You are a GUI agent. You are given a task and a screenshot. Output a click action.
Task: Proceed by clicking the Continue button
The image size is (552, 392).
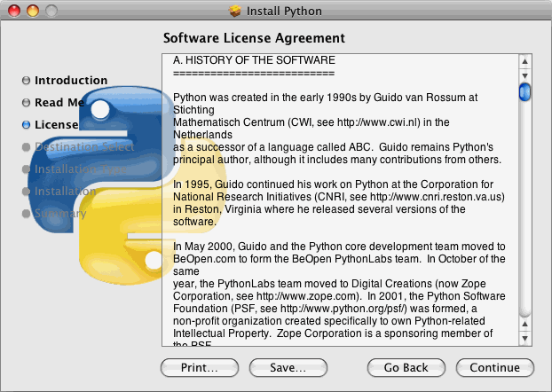494,367
